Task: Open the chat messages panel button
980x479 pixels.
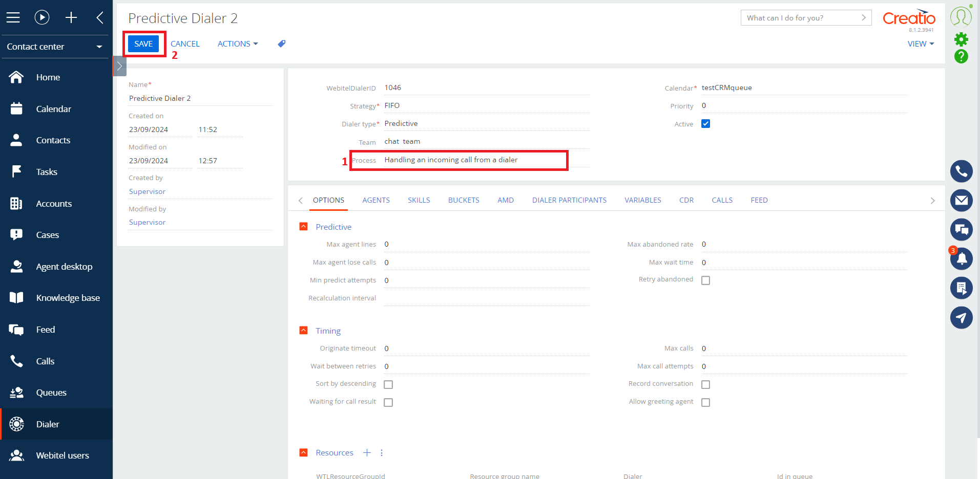Action: click(962, 230)
